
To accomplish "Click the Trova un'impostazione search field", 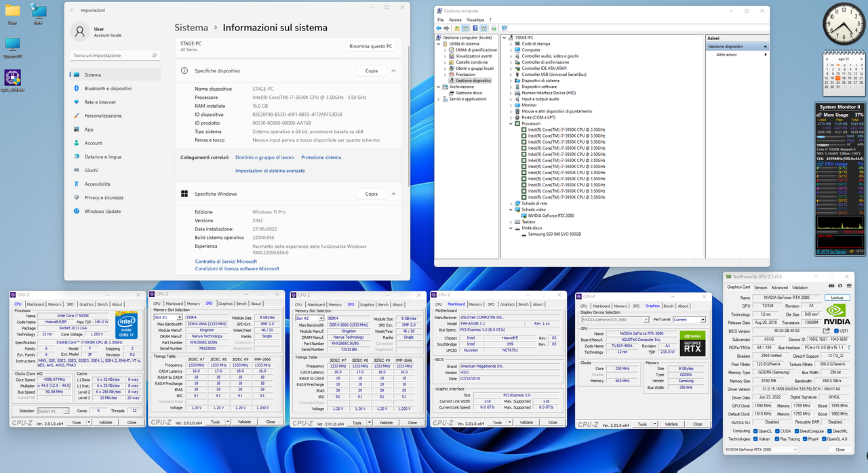I will click(x=115, y=56).
